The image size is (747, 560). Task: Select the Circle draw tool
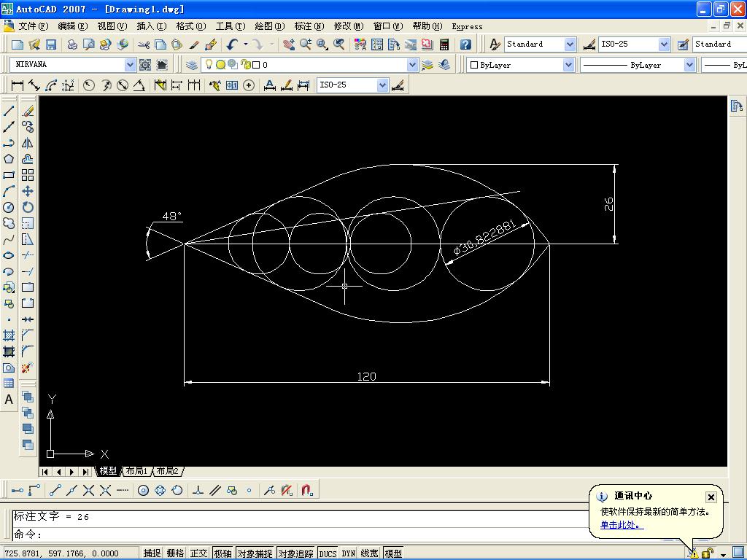coord(9,207)
